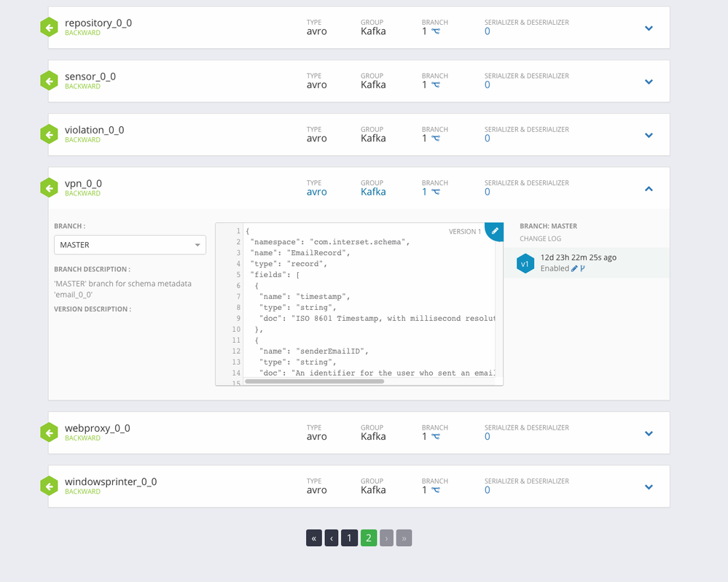This screenshot has width=728, height=582.
Task: Expand the windowsprinter_0_0 schema row
Action: coord(649,487)
